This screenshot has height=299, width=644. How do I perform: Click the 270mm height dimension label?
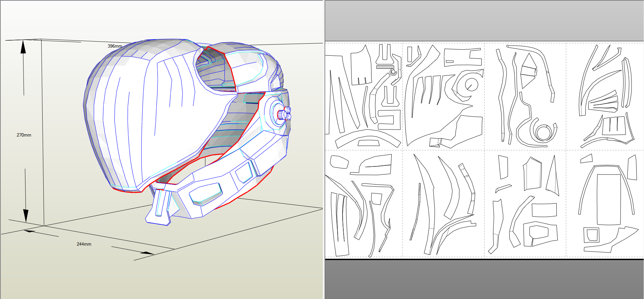click(24, 135)
